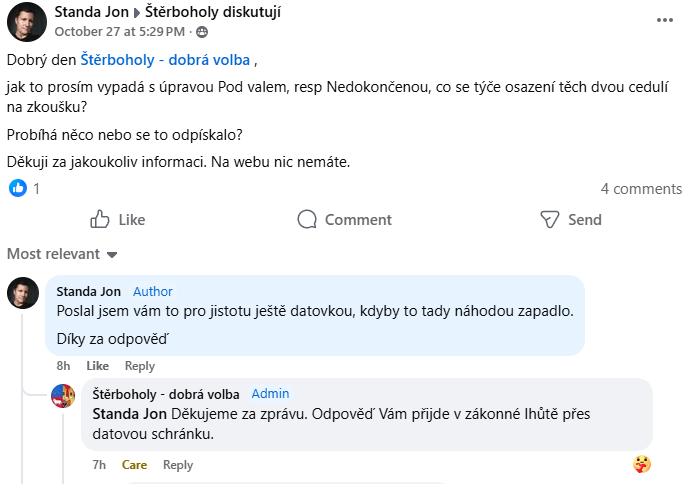Open Standa Jon's post profile picture
684x484 pixels.
(x=26, y=21)
